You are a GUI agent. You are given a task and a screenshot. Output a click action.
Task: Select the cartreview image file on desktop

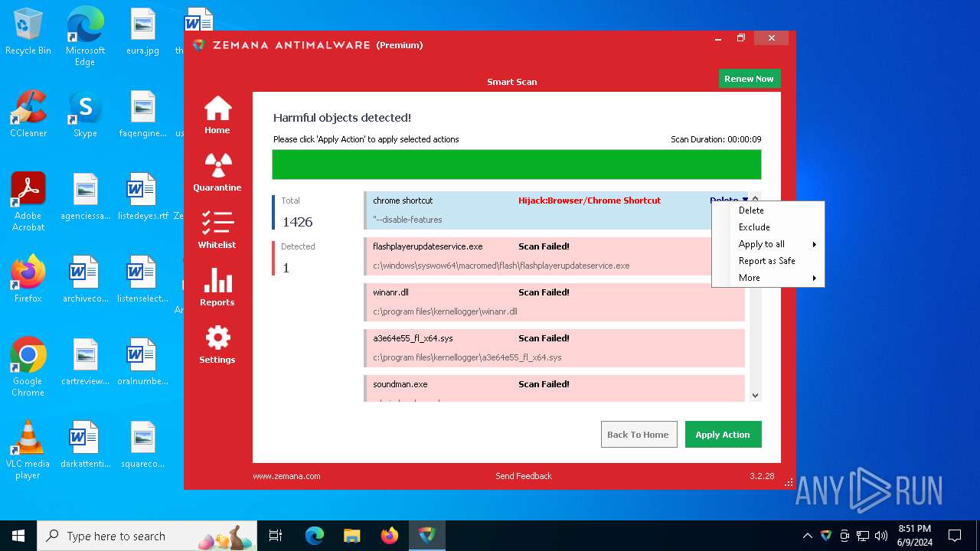85,362
